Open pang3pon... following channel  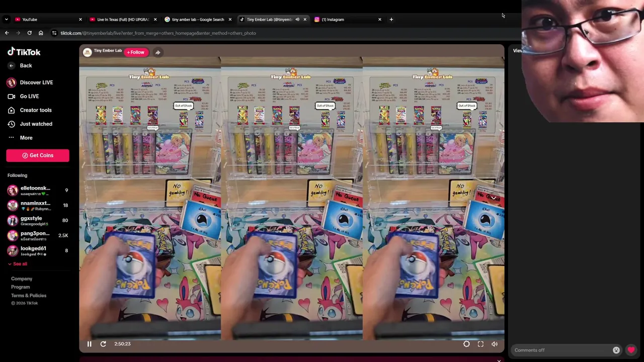[38, 235]
